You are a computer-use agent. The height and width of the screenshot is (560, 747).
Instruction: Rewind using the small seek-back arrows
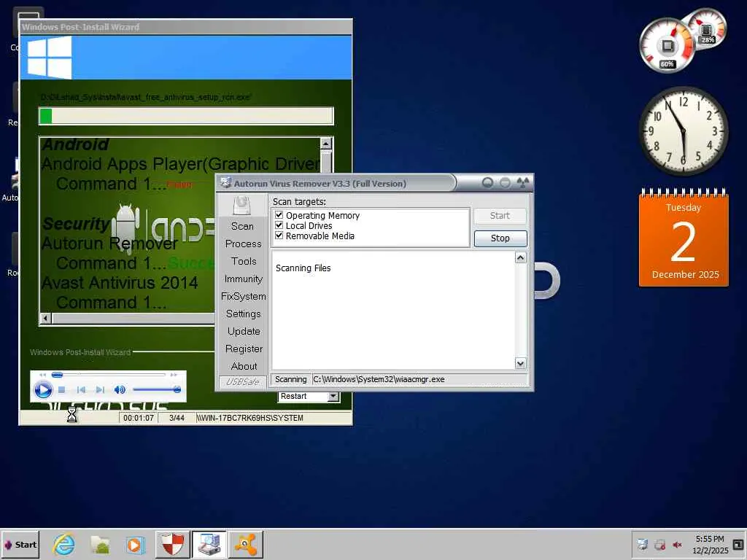pos(43,375)
